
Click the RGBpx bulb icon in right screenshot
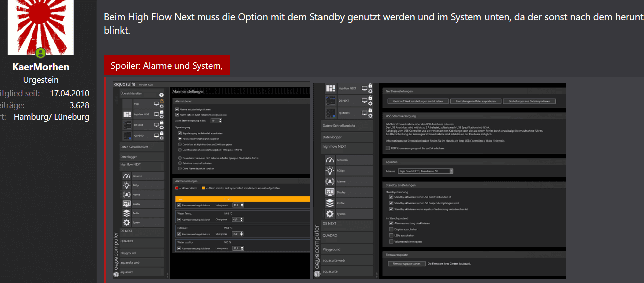(330, 171)
